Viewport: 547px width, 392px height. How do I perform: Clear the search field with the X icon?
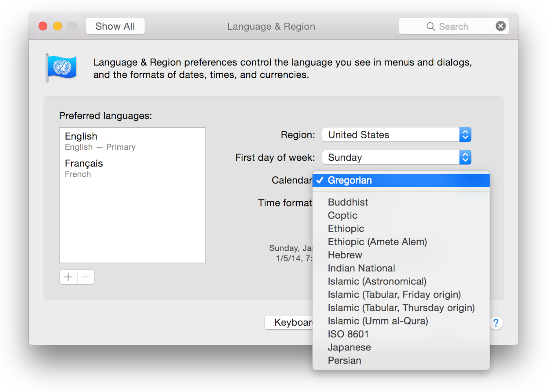click(501, 26)
